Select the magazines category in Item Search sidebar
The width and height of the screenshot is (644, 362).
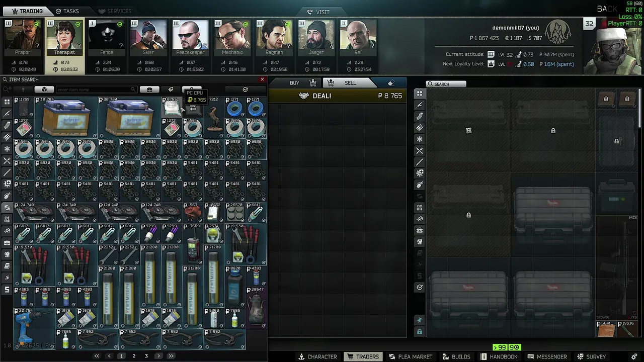point(7,125)
